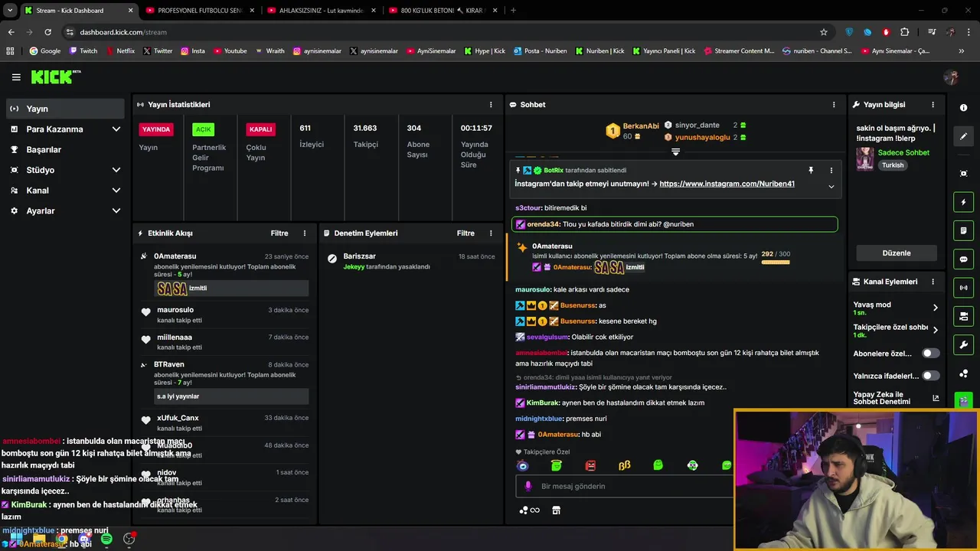Screen dimensions: 980x551
Task: Open Yayın İstatistikleri panel options menu
Action: tap(491, 105)
